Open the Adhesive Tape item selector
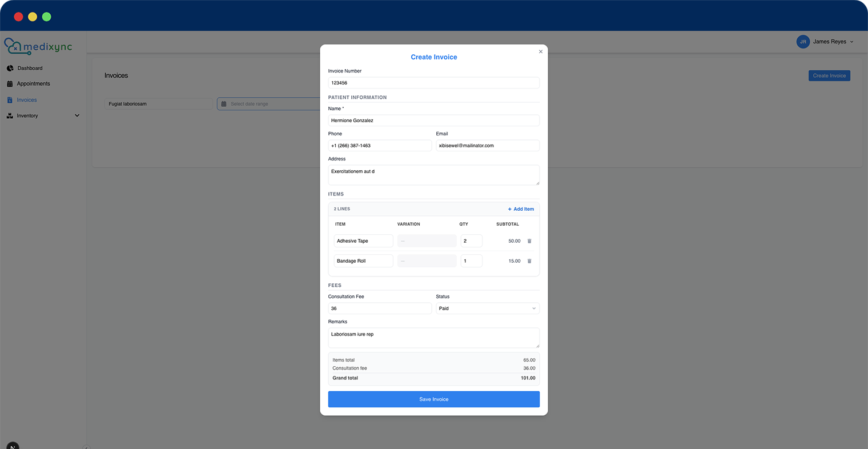The height and width of the screenshot is (449, 868). point(363,241)
